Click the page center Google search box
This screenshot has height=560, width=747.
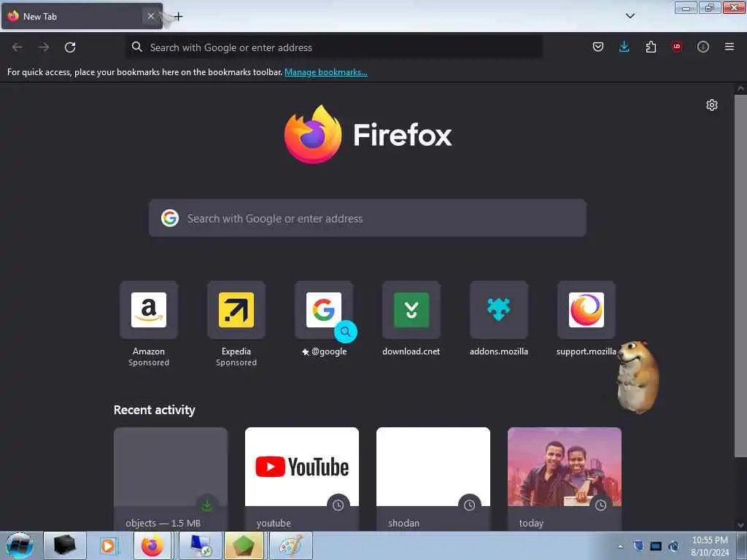click(x=368, y=218)
